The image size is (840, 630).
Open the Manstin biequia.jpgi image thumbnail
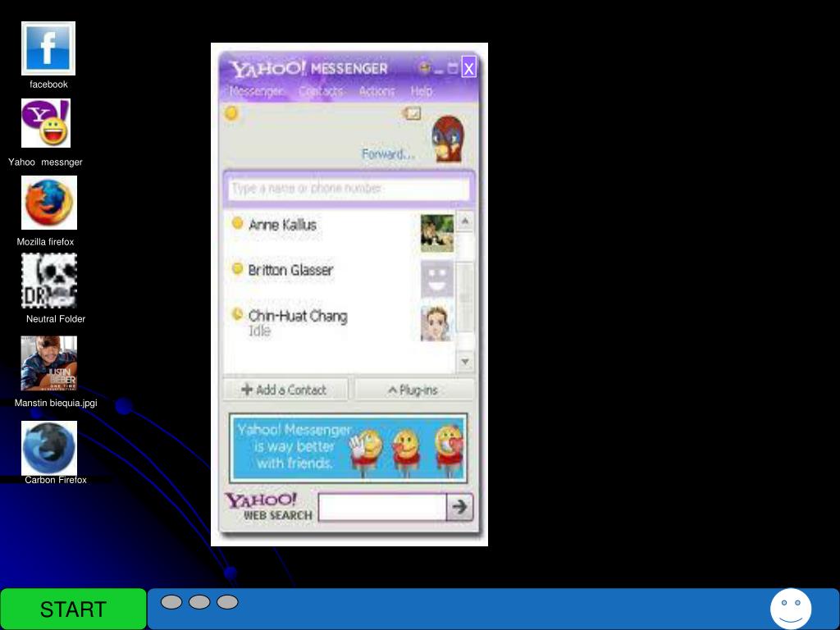tap(49, 363)
